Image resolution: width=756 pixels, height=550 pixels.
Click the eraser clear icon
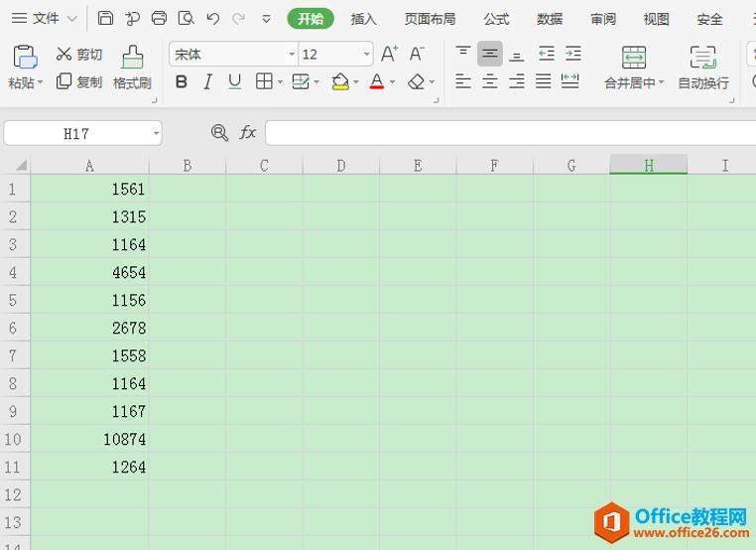point(416,81)
